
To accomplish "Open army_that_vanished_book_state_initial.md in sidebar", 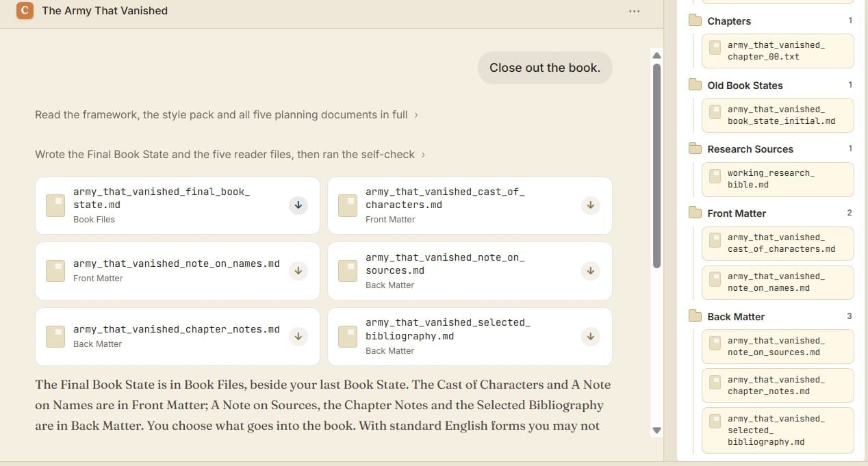I will click(778, 115).
